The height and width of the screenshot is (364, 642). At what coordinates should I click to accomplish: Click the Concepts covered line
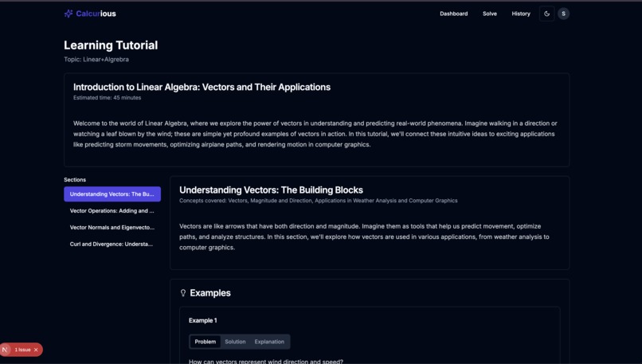[x=318, y=201]
